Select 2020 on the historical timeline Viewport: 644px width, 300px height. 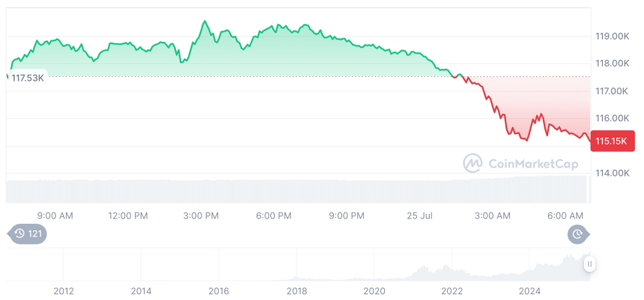point(374,290)
